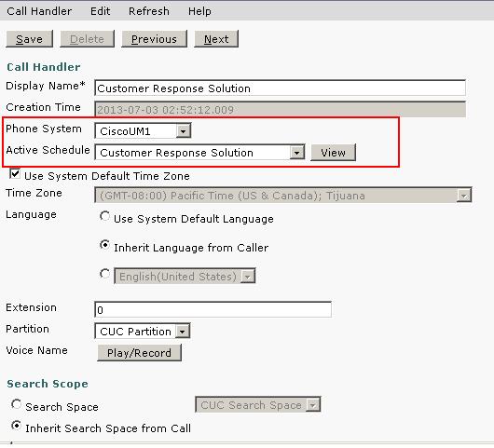This screenshot has height=448, width=494.
Task: Click the Play/Record voice name button
Action: tap(139, 353)
